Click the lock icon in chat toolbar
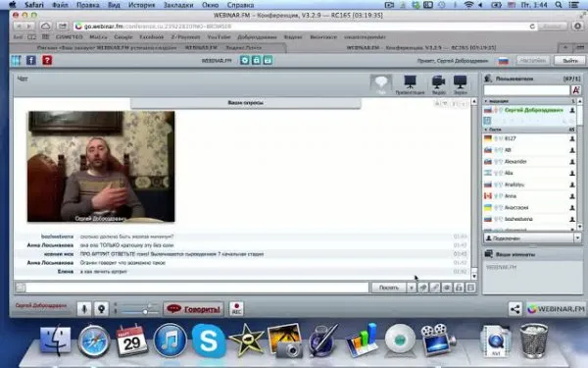Image resolution: width=588 pixels, height=368 pixels. (x=459, y=288)
